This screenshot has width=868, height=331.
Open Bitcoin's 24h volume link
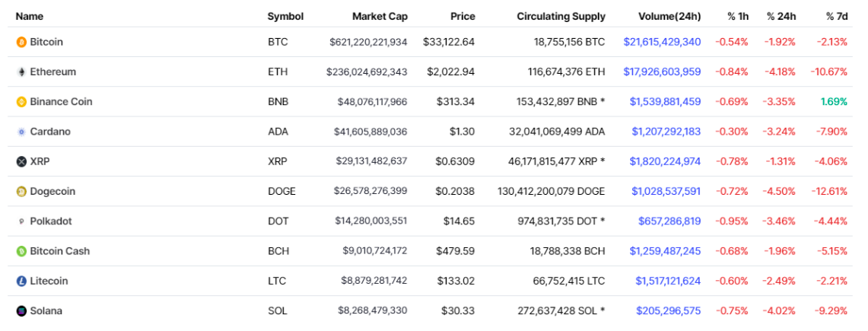662,42
